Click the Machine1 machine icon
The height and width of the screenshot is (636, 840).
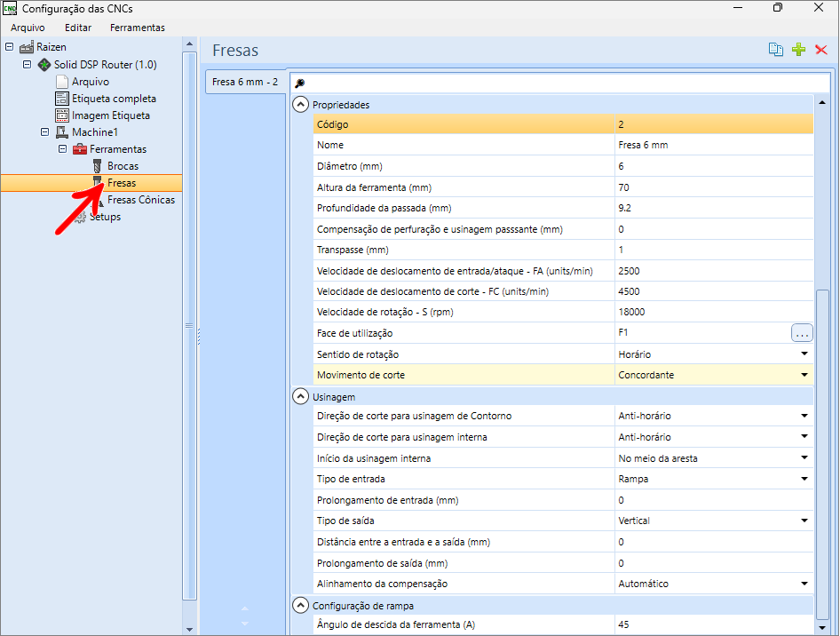point(62,132)
